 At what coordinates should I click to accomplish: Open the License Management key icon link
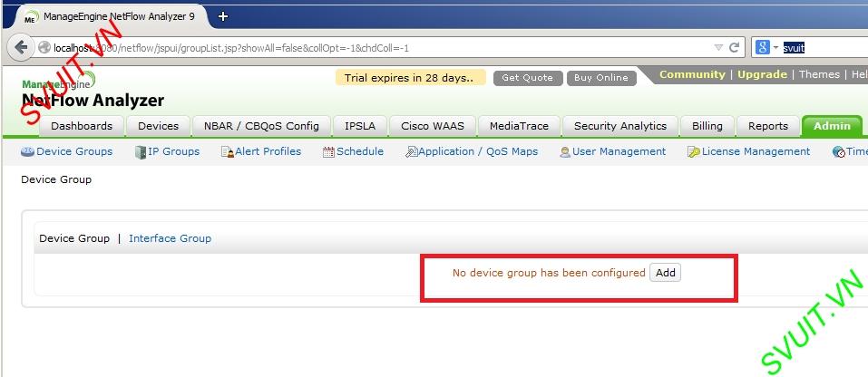click(694, 151)
